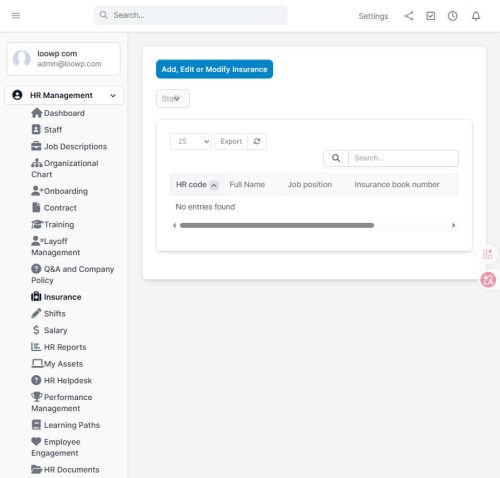Image resolution: width=500 pixels, height=478 pixels.
Task: Click the Employee Engagement heart icon
Action: coord(36,441)
